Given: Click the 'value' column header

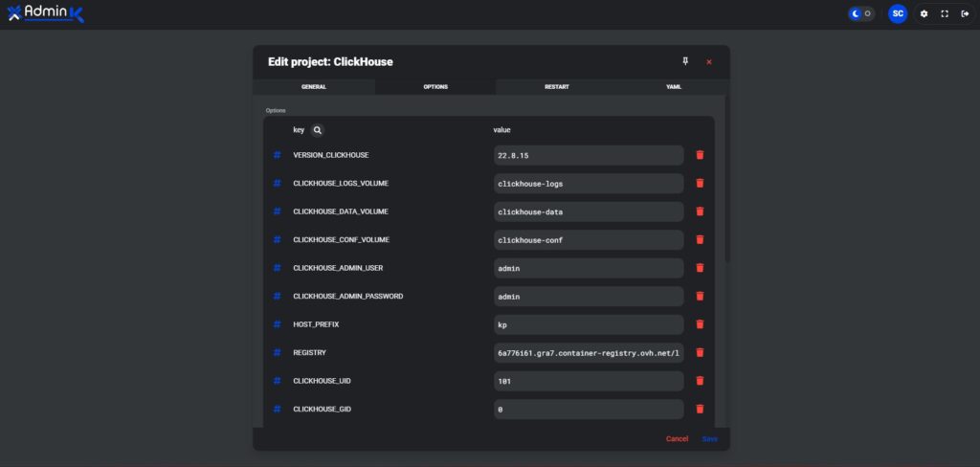Looking at the screenshot, I should tap(501, 130).
